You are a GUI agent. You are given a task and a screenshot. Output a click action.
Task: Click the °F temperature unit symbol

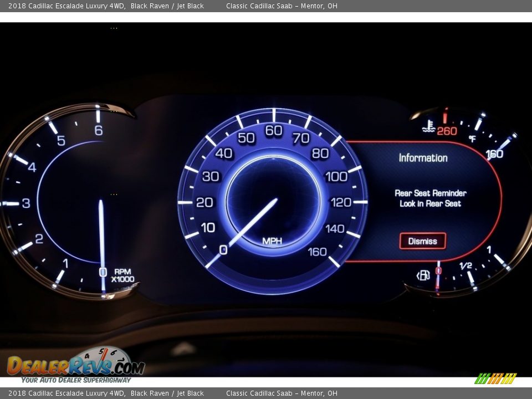(472, 139)
